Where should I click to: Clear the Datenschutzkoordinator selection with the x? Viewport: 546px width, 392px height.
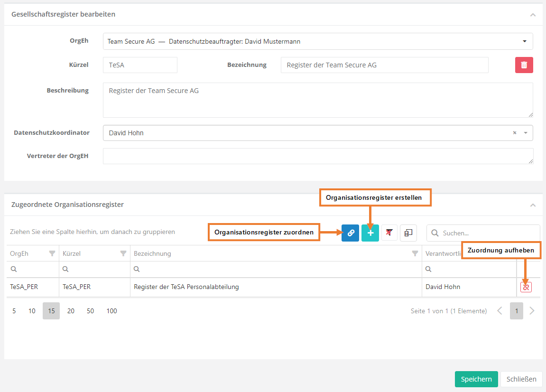pos(514,133)
